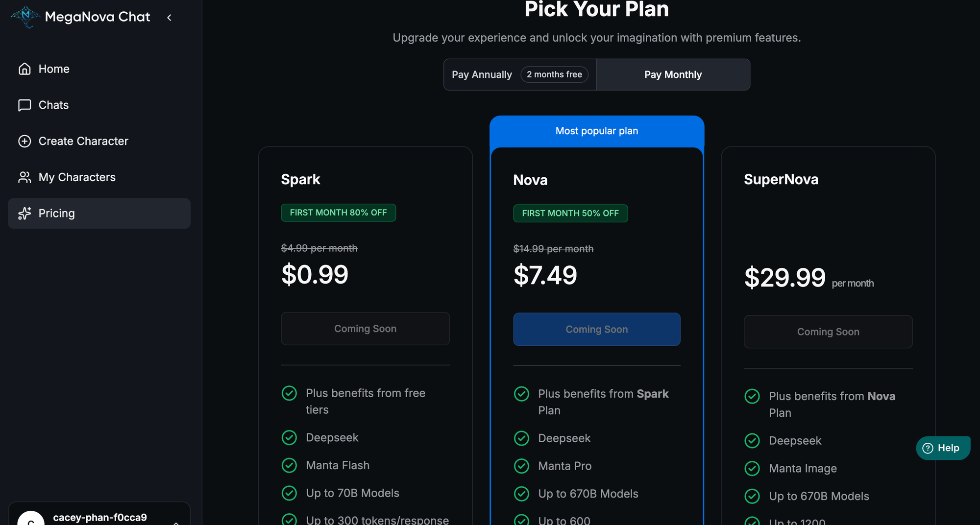The width and height of the screenshot is (980, 525).
Task: Expand the cacey-phan account menu
Action: (176, 522)
